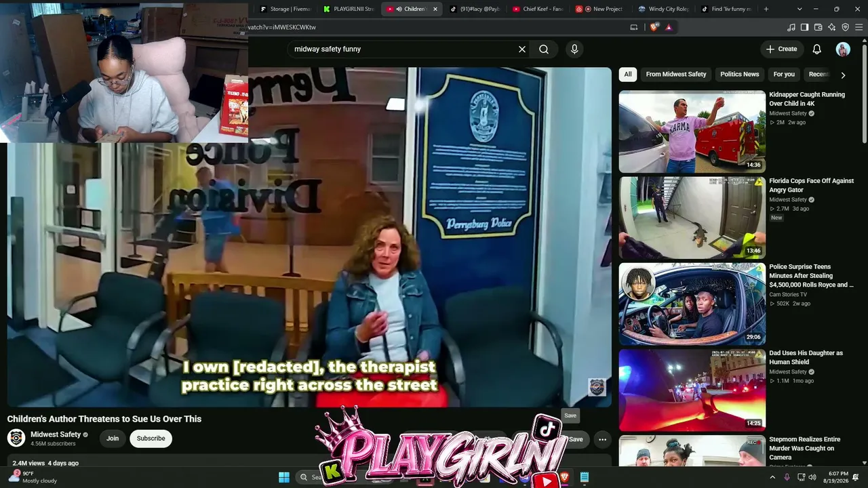Switch to the Chief Keef YouTube tab
Image resolution: width=868 pixels, height=488 pixels.
[538, 9]
